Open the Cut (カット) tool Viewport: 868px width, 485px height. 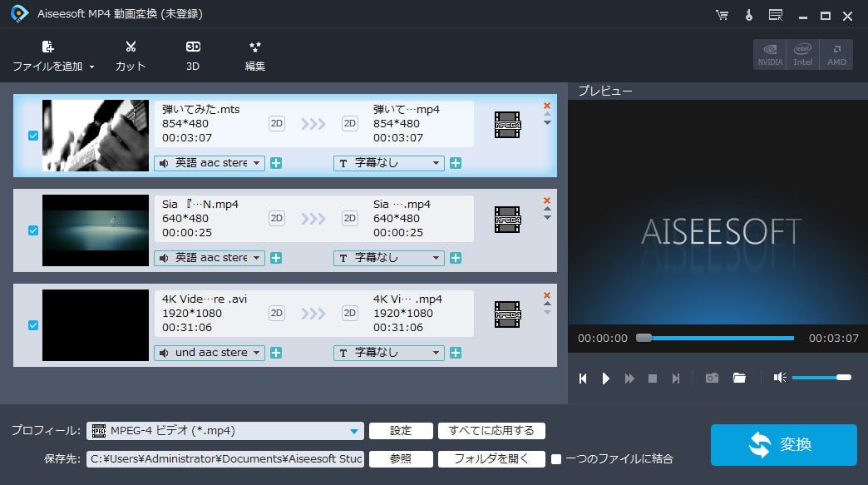click(131, 56)
